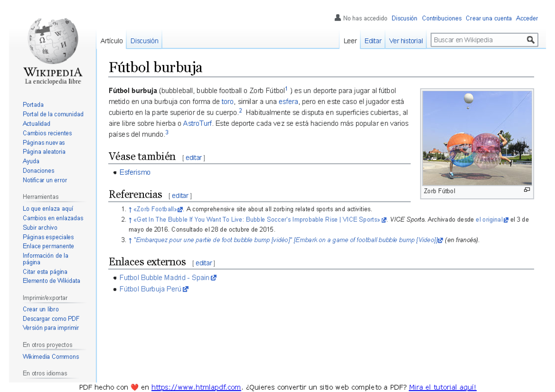Screen dimensions: 555x392
Task: Open the Esferismo article link
Action: point(135,172)
